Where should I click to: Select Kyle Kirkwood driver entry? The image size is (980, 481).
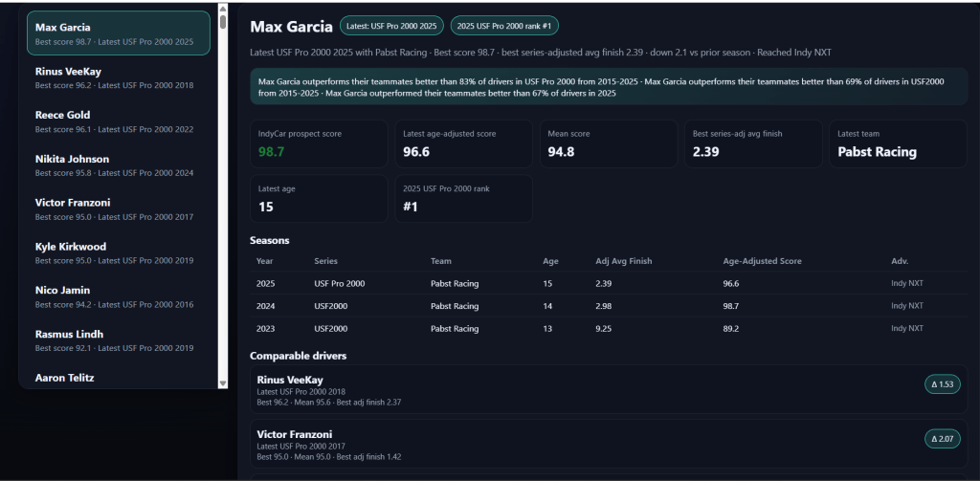click(x=118, y=253)
